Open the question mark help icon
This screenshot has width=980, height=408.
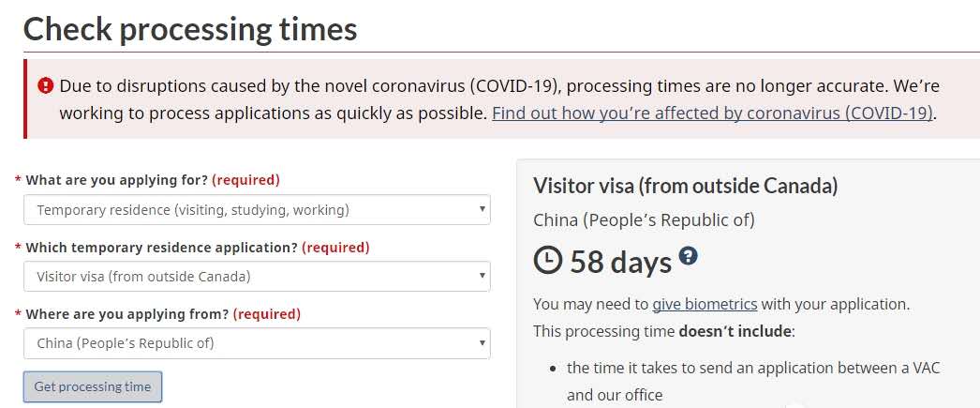pos(689,256)
